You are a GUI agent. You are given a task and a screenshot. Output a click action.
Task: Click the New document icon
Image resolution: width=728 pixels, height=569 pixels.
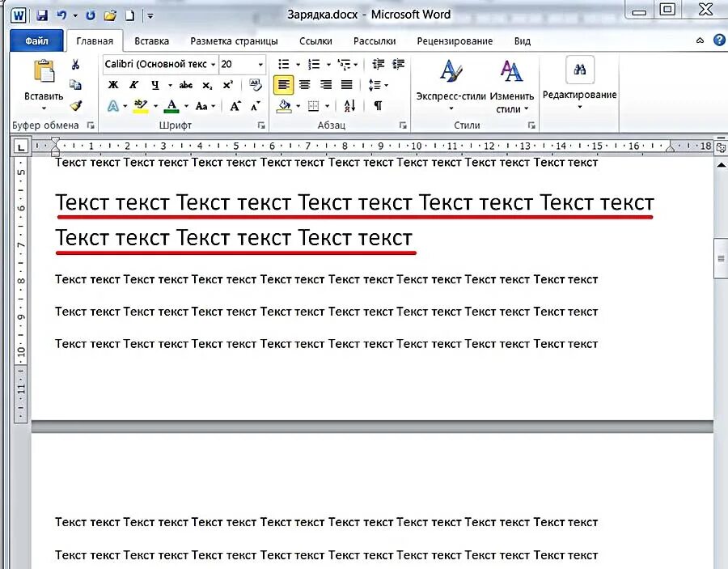pos(130,15)
